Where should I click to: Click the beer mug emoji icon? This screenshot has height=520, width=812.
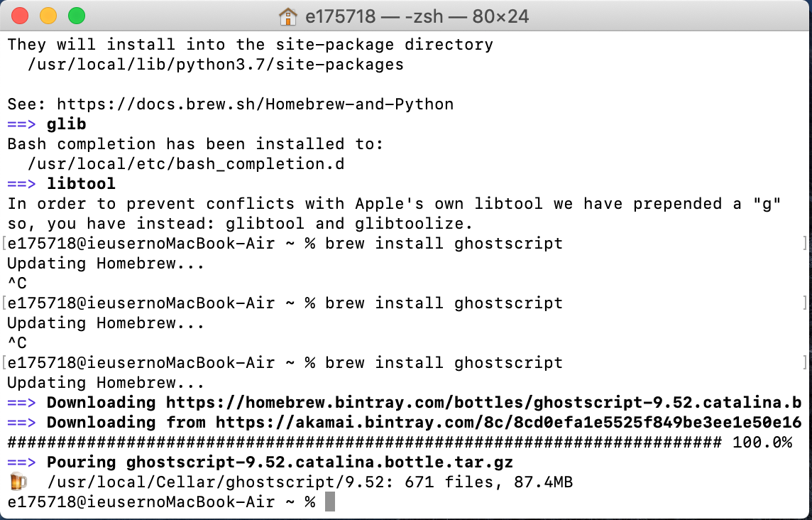(18, 482)
